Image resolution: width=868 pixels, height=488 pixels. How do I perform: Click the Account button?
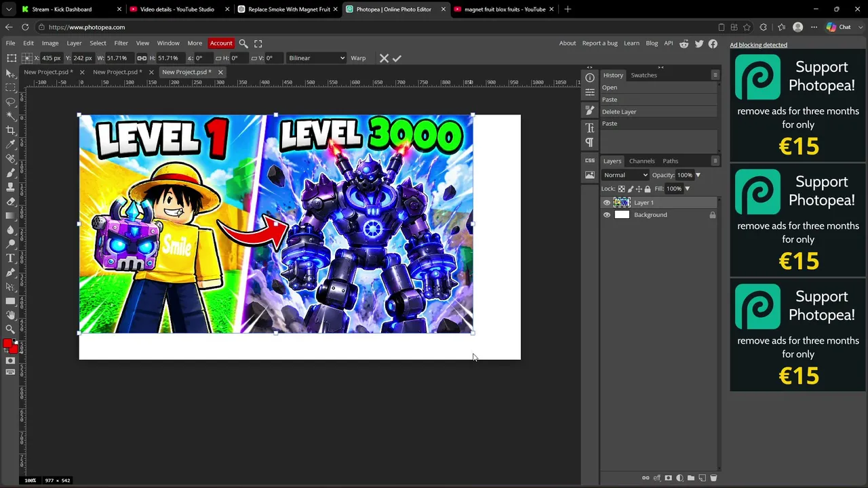click(221, 43)
